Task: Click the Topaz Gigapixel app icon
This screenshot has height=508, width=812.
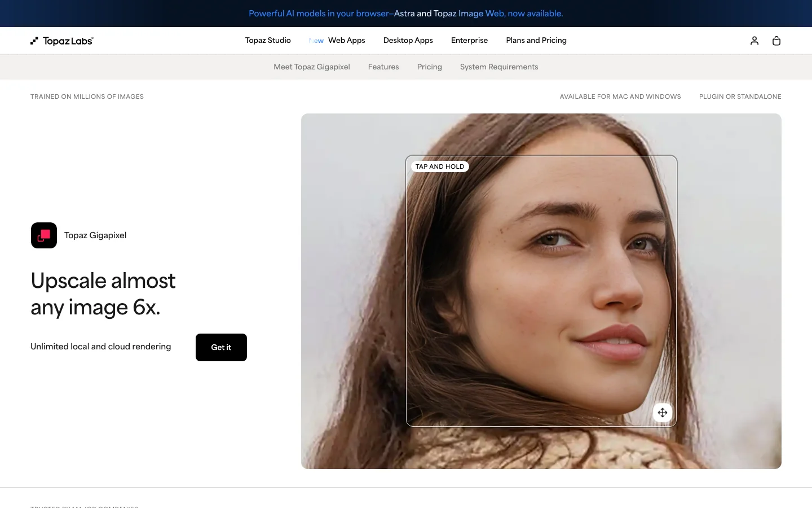Action: click(x=44, y=235)
